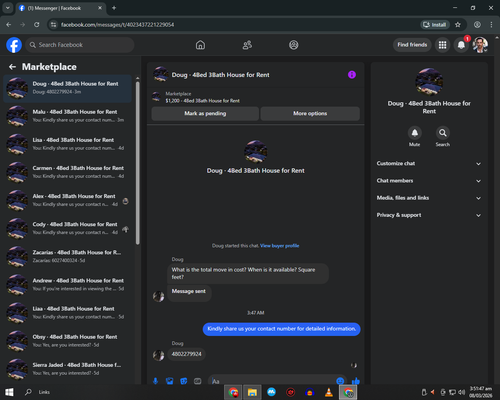Open the View buyer profile link

point(279,246)
